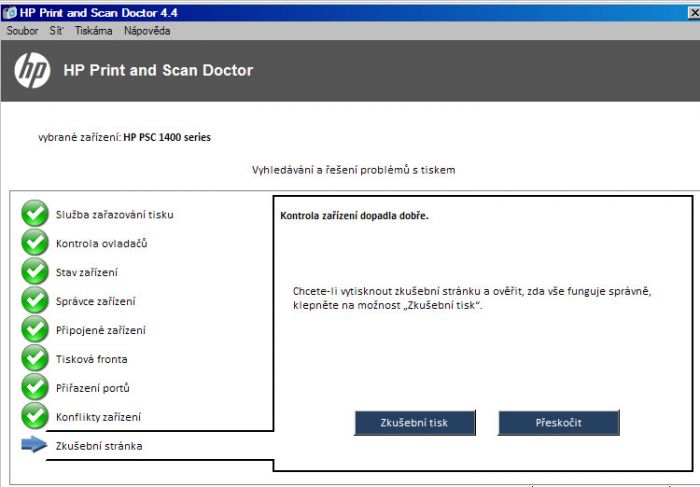Open the Tiskárna menu
This screenshot has height=487, width=700.
coord(93,31)
